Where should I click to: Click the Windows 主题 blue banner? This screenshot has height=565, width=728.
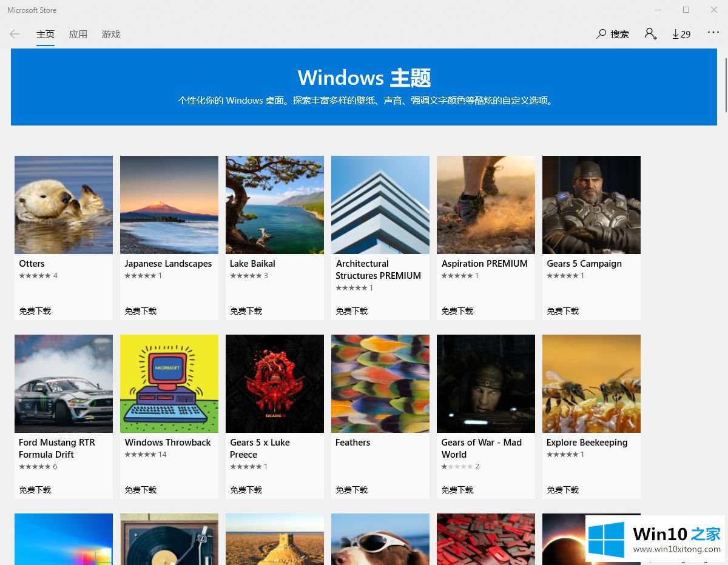(x=364, y=87)
